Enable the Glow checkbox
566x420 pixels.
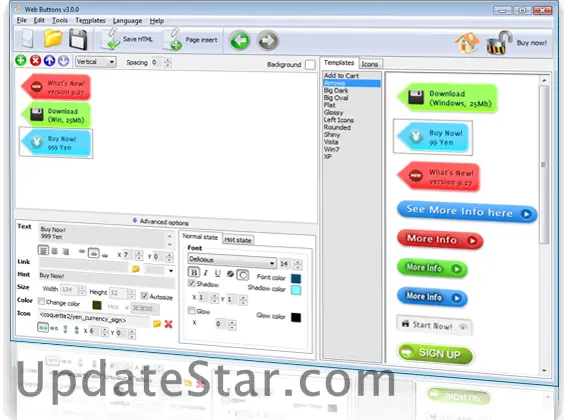[192, 310]
